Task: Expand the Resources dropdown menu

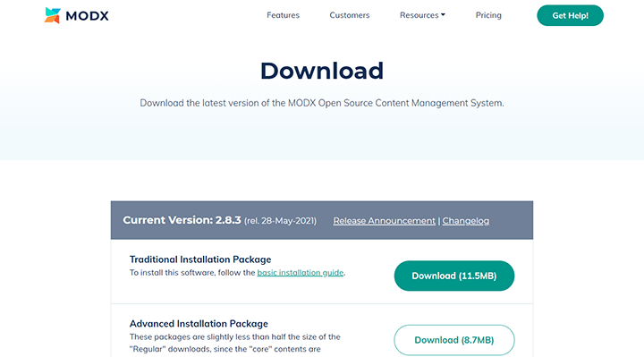Action: (x=422, y=15)
